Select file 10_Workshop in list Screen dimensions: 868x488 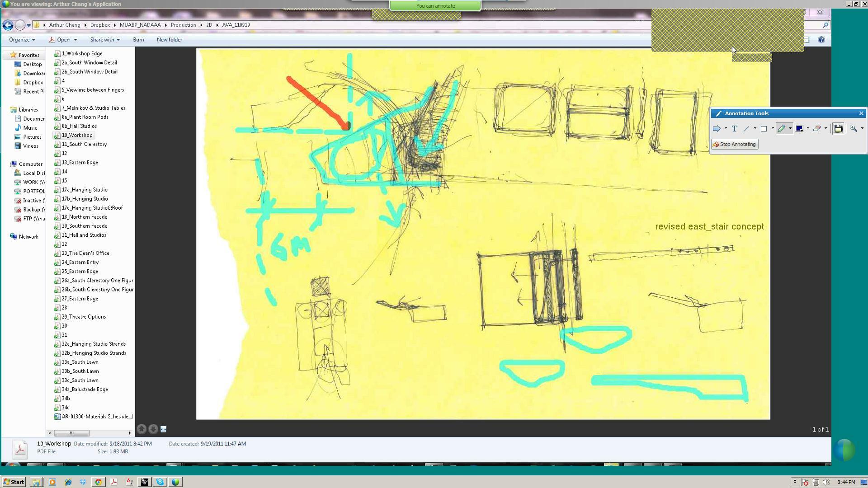[74, 135]
